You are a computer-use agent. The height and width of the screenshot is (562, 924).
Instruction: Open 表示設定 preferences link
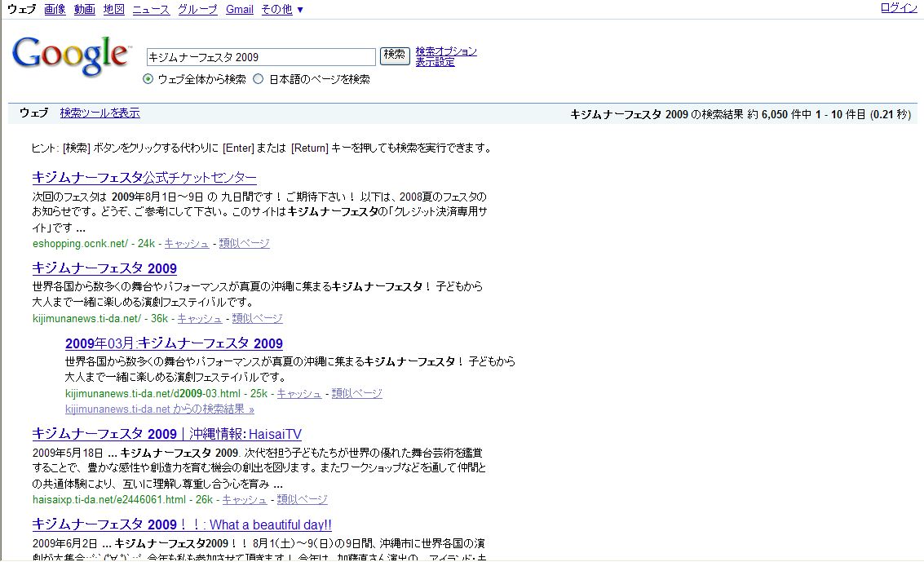[435, 62]
